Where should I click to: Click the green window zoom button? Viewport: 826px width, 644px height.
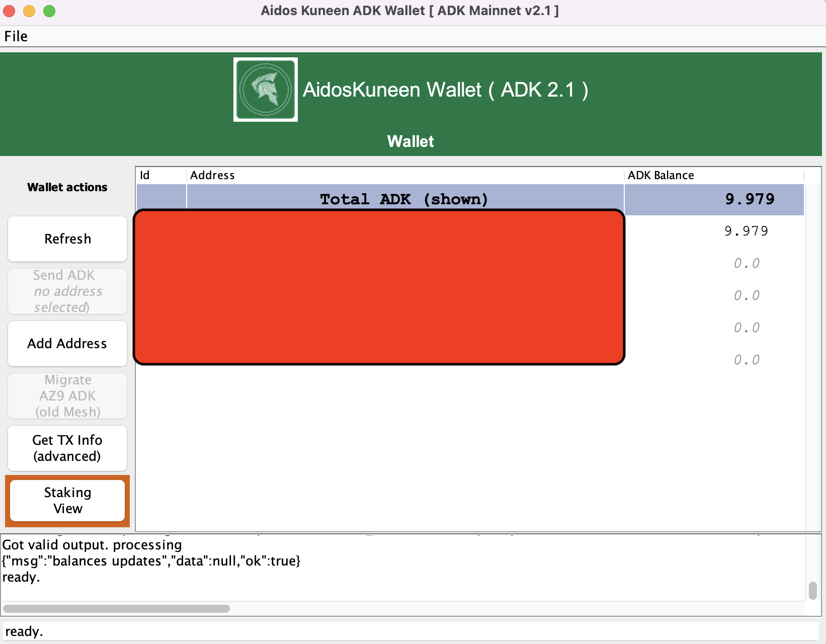49,11
